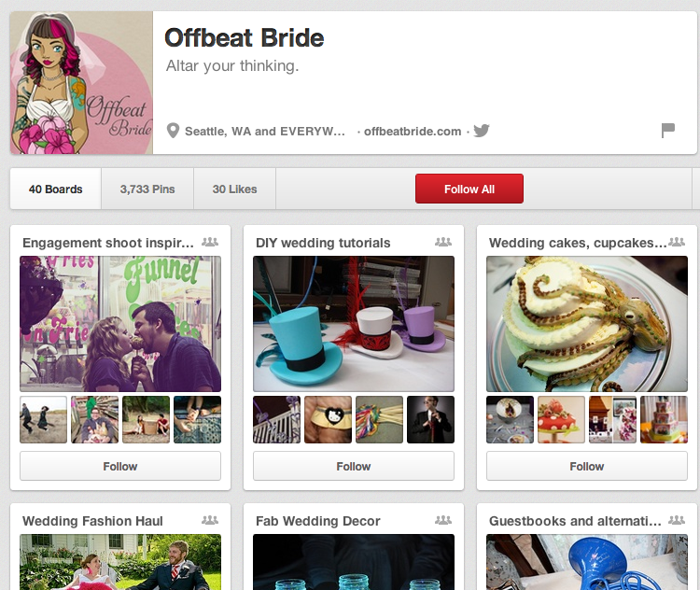The width and height of the screenshot is (700, 590).
Task: Click group icon on Fab Wedding Decor
Action: pos(443,520)
